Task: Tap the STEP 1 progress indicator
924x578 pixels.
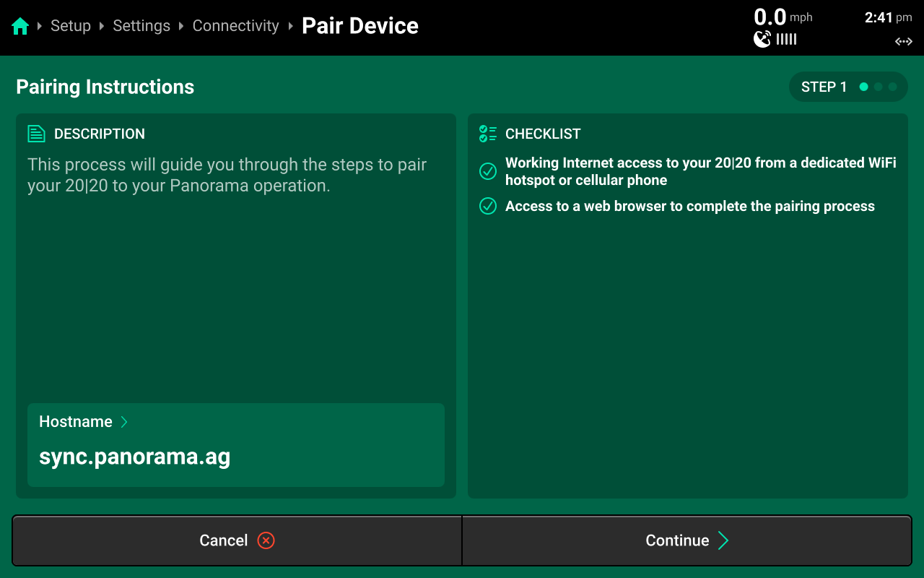Action: 848,87
